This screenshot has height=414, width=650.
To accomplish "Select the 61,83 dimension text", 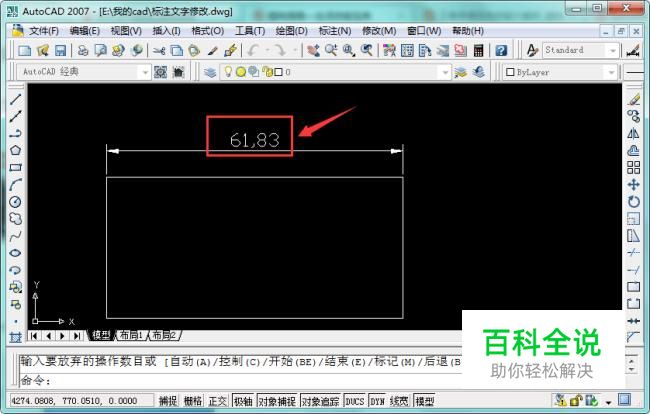I will (255, 140).
